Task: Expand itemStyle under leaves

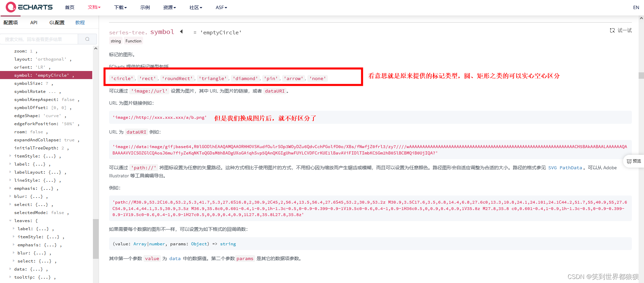Action: click(14, 237)
